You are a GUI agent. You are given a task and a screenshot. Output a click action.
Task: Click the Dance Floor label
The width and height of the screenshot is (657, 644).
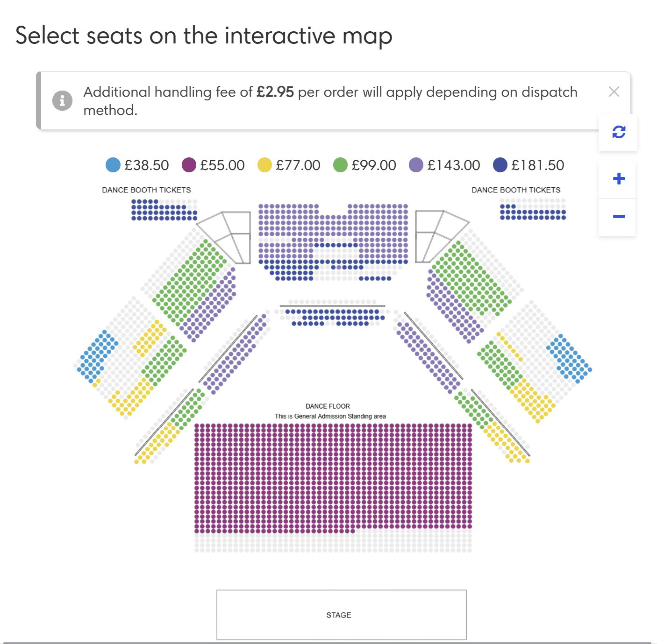pos(328,406)
